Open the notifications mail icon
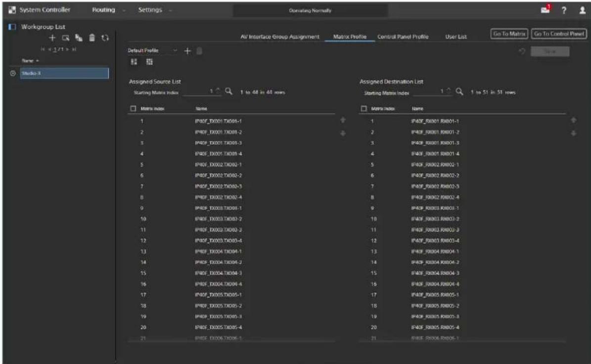The width and height of the screenshot is (591, 364). [546, 9]
